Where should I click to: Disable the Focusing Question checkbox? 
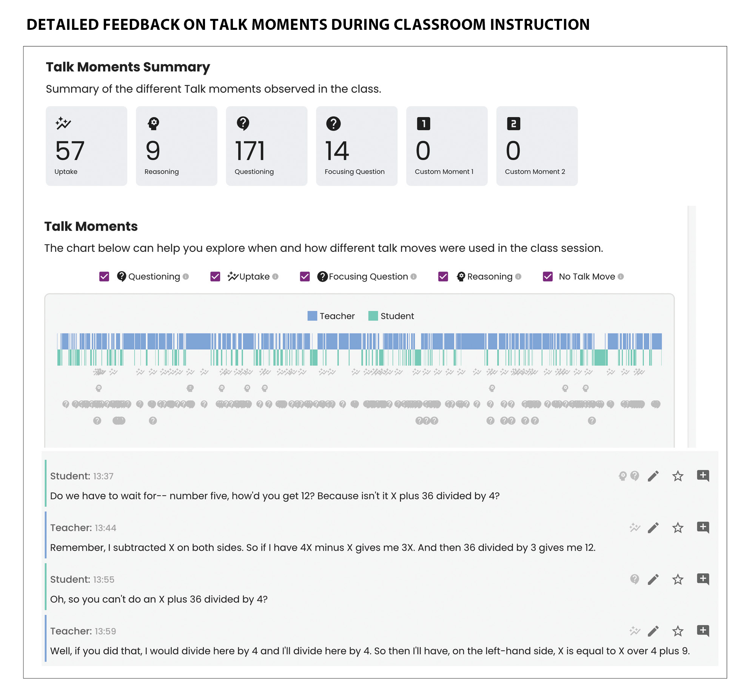pos(305,277)
